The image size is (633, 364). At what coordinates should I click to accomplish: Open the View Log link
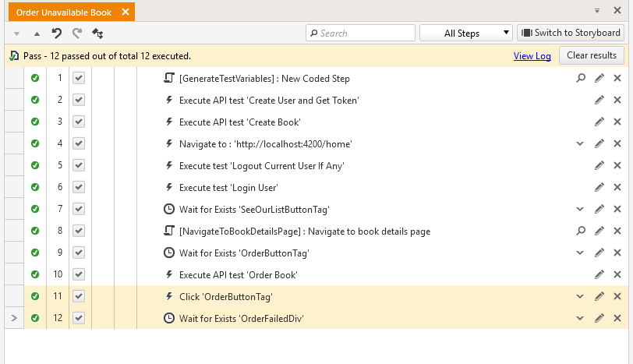coord(532,55)
